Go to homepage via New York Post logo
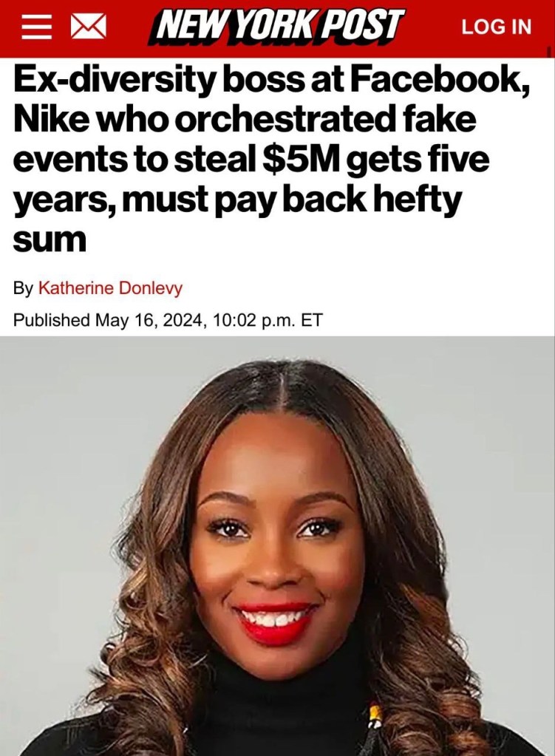 click(x=278, y=27)
